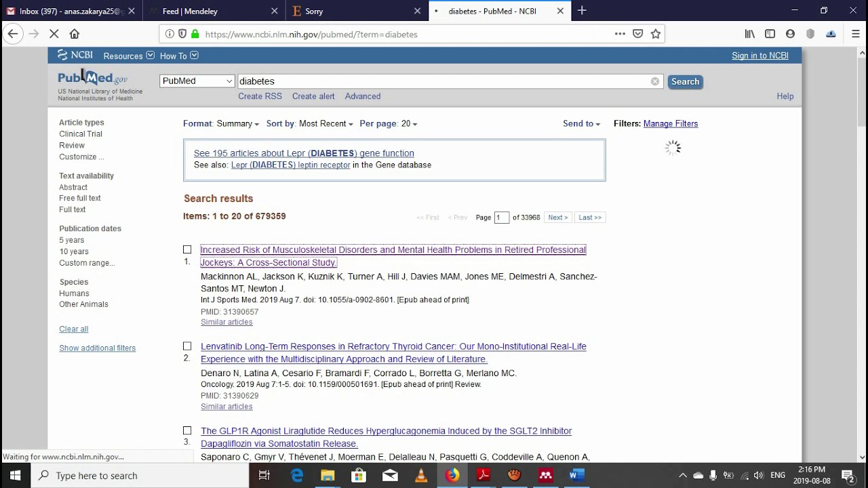The height and width of the screenshot is (488, 868).
Task: Check the box for result 3 Liraglutide article
Action: click(x=187, y=430)
